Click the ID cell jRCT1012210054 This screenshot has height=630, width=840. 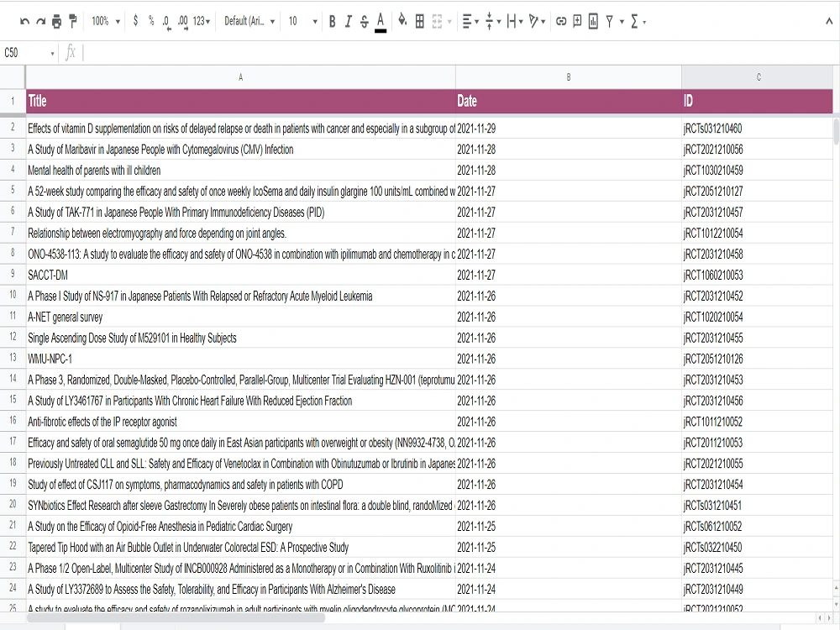coord(758,233)
